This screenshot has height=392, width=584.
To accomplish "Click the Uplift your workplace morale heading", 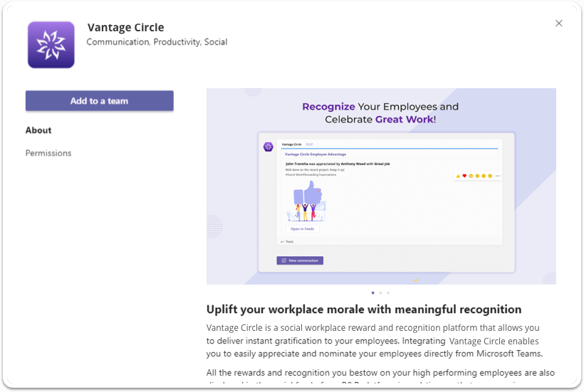I will pyautogui.click(x=364, y=309).
